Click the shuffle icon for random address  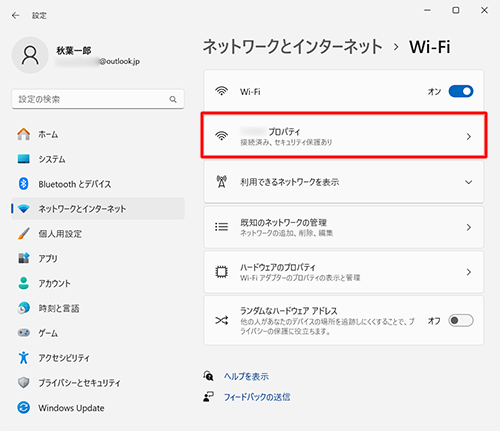pos(221,321)
